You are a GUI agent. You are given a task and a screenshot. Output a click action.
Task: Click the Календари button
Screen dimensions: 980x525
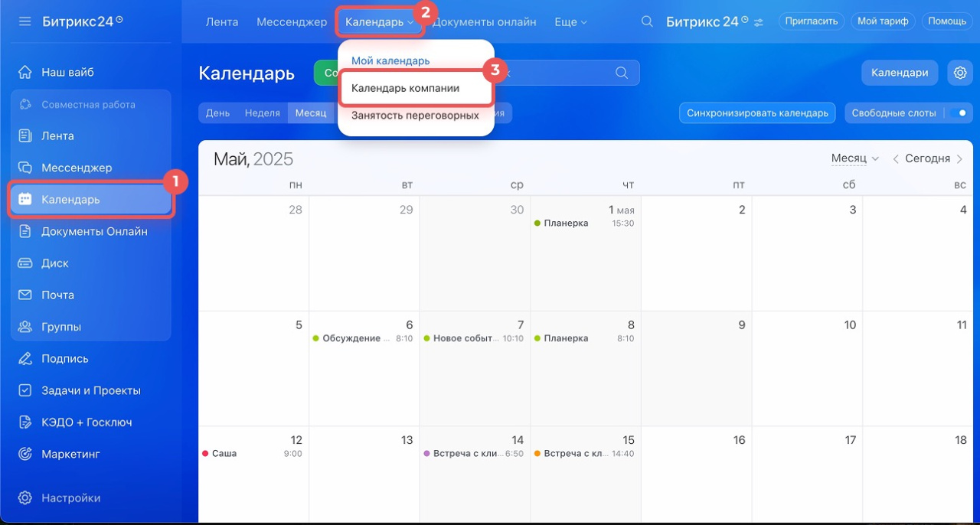coord(900,73)
